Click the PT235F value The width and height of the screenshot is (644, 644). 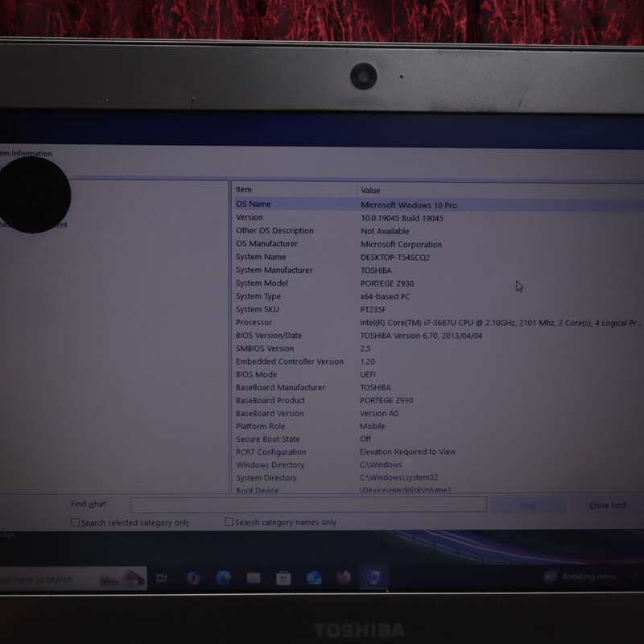373,310
